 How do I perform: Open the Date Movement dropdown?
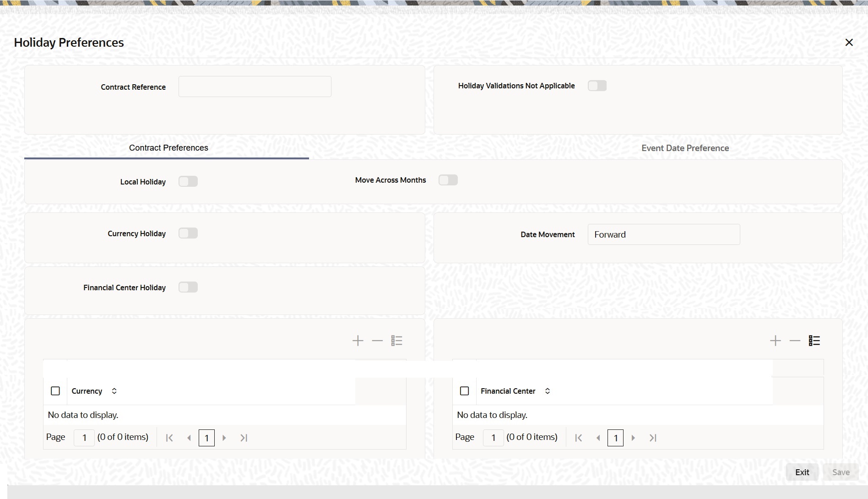tap(664, 234)
